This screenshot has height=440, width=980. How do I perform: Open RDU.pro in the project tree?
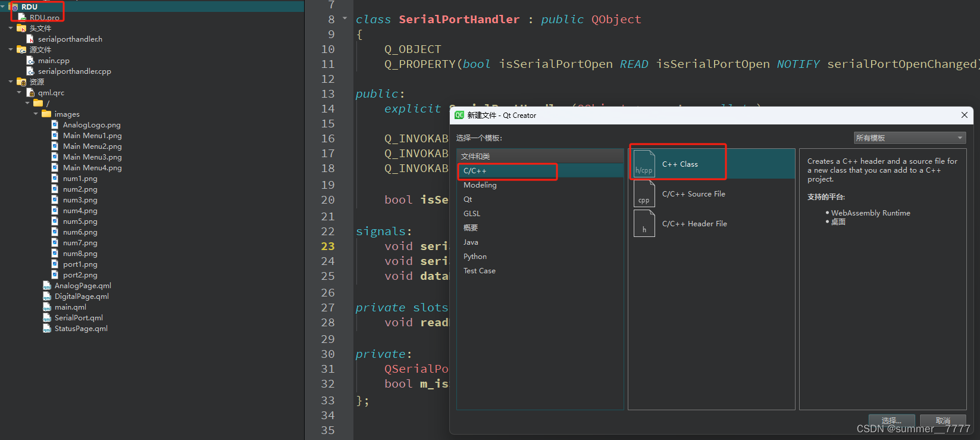[x=45, y=18]
